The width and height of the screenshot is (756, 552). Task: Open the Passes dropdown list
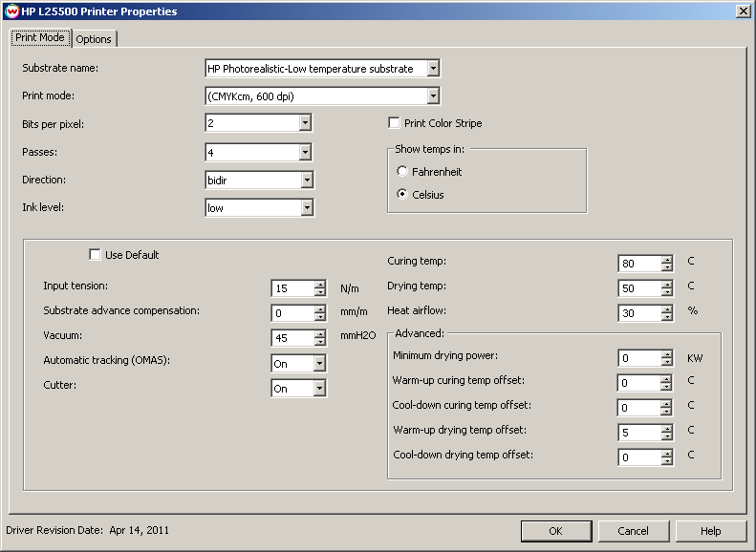pos(305,152)
